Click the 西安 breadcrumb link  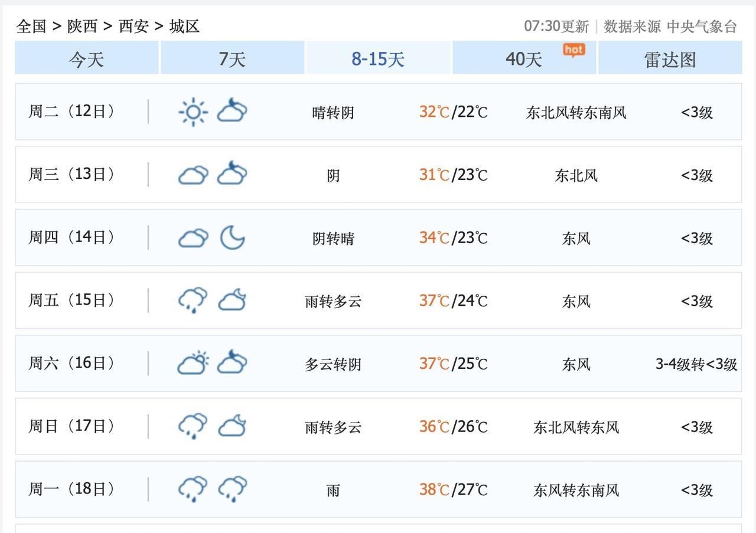133,26
